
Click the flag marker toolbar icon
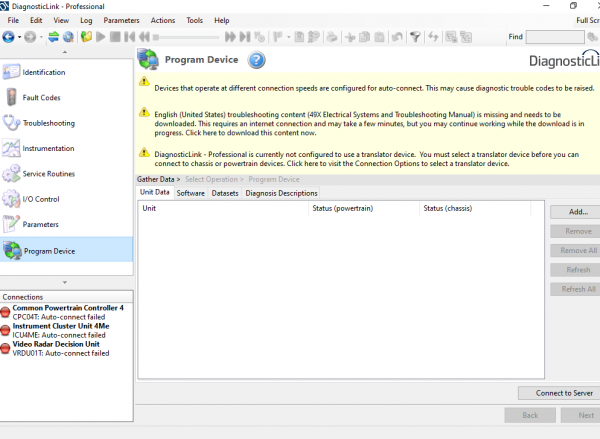point(278,37)
